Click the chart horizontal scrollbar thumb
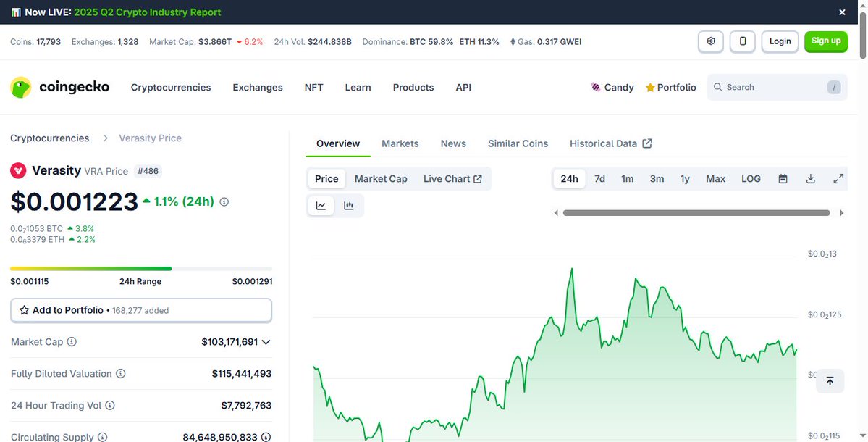 tap(696, 213)
